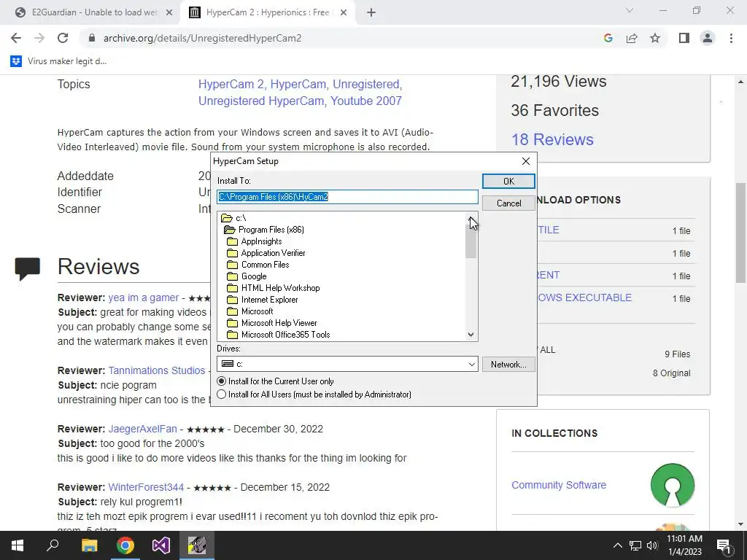
Task: Click Community Software green logo
Action: coord(672,485)
